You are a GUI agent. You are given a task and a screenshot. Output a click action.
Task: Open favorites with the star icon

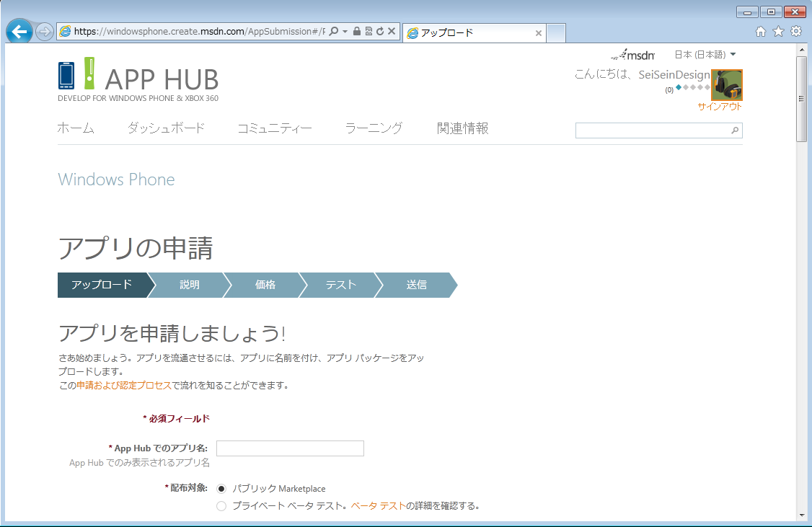tap(778, 32)
